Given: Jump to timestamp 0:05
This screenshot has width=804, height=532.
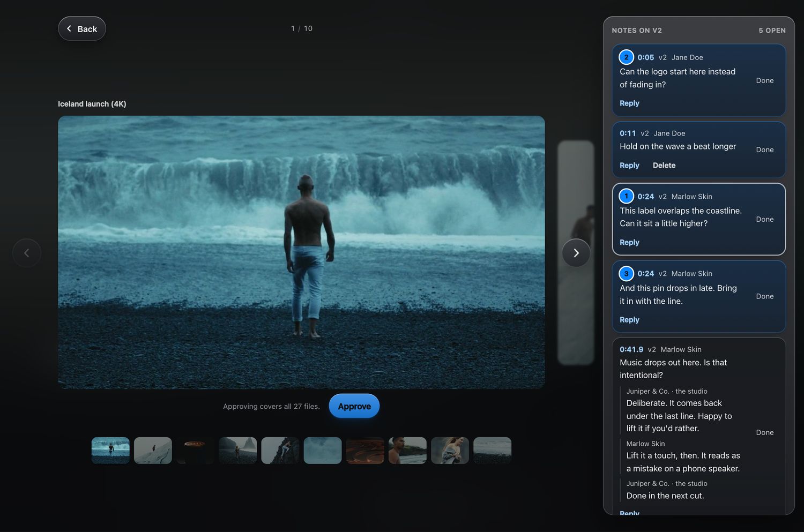Looking at the screenshot, I should 645,57.
